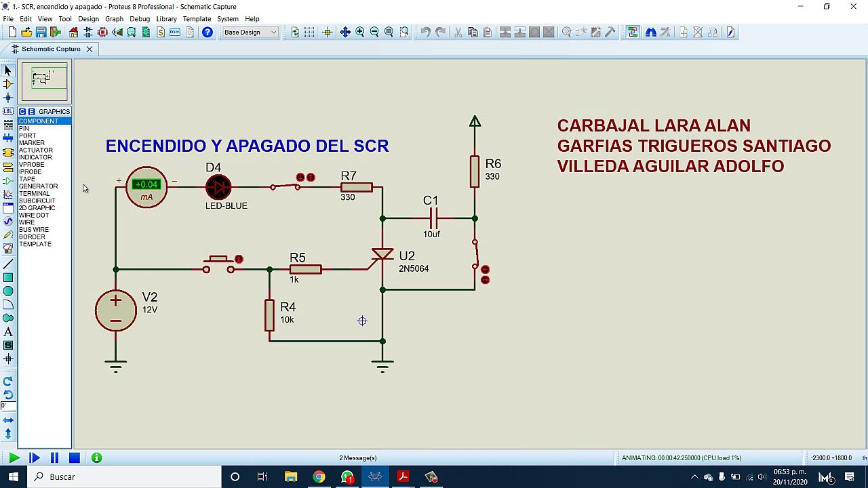The image size is (868, 488).
Task: Select the Junction Dot Mode tool
Action: pyautogui.click(x=8, y=98)
